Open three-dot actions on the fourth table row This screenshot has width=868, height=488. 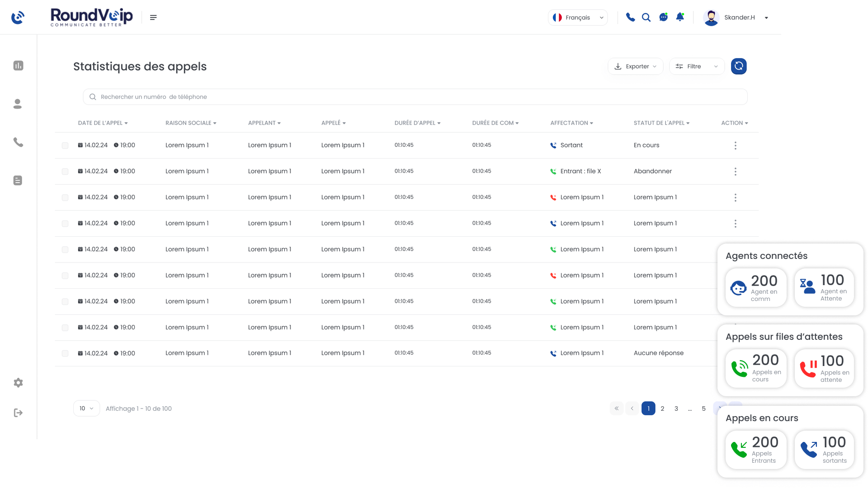point(736,224)
